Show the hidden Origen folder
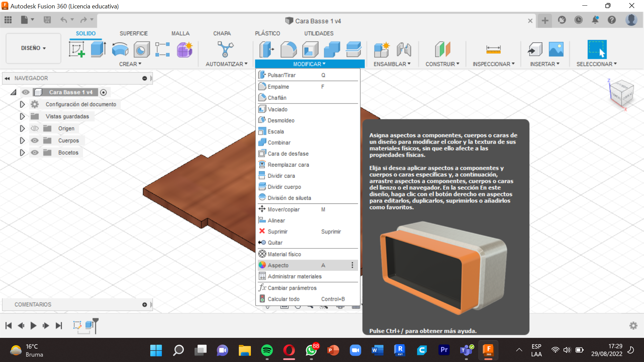Viewport: 644px width, 362px height. click(35, 128)
